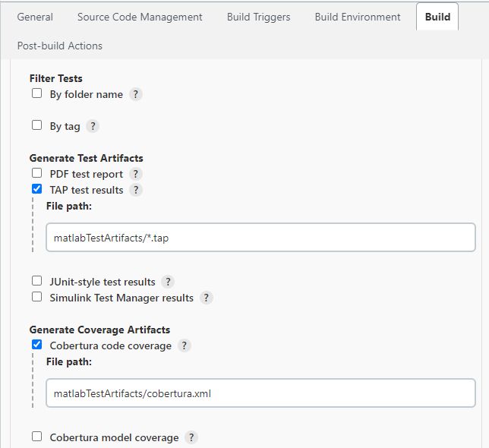The height and width of the screenshot is (448, 489).
Task: Open help for Simulink Test Manager results
Action: tap(206, 298)
